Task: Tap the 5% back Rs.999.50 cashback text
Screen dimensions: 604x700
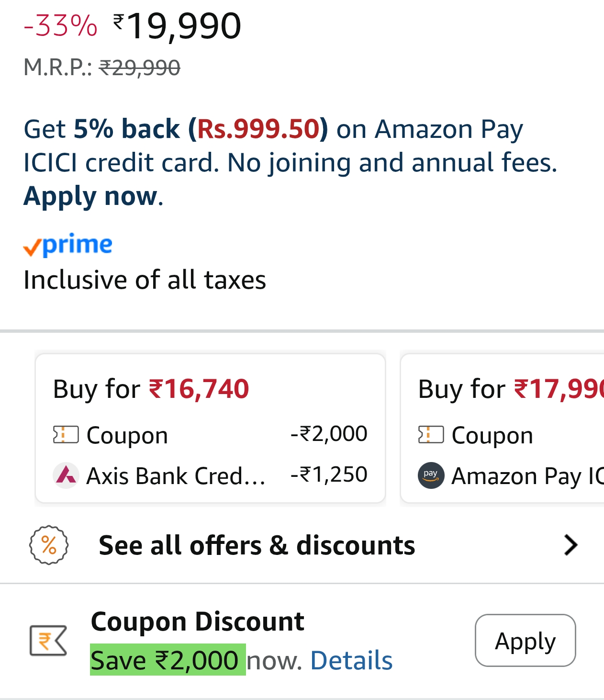Action: [201, 129]
